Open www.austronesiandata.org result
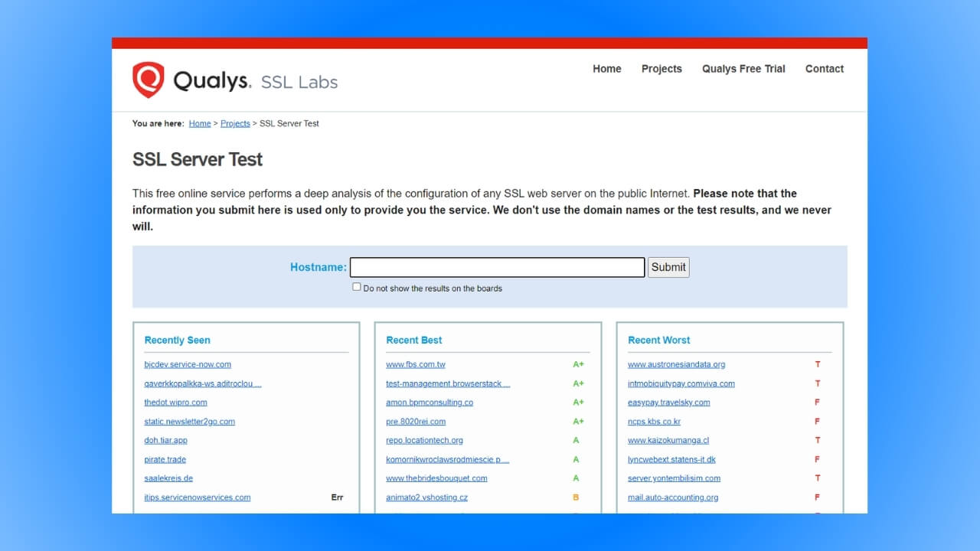980x551 pixels. 676,364
